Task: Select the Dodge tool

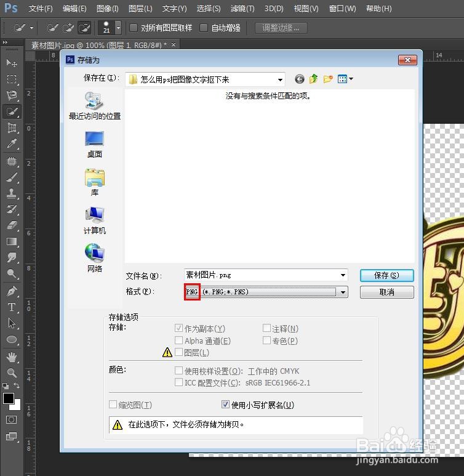Action: 12,273
